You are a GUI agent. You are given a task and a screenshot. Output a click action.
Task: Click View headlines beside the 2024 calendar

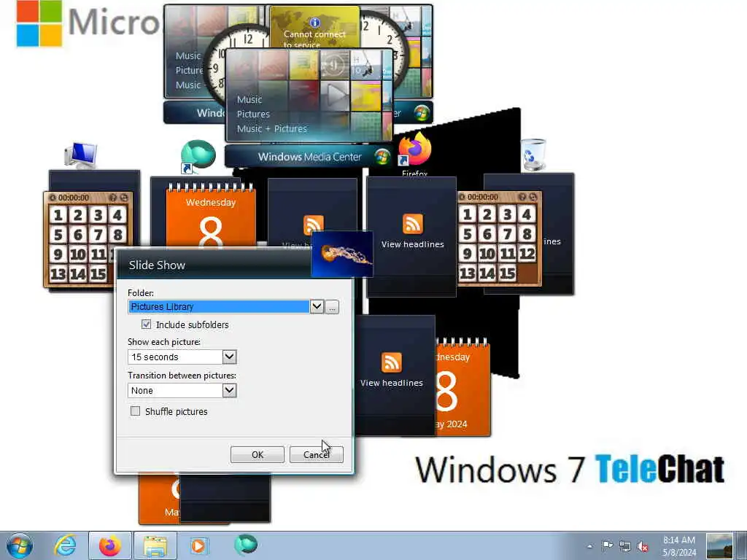[x=392, y=383]
